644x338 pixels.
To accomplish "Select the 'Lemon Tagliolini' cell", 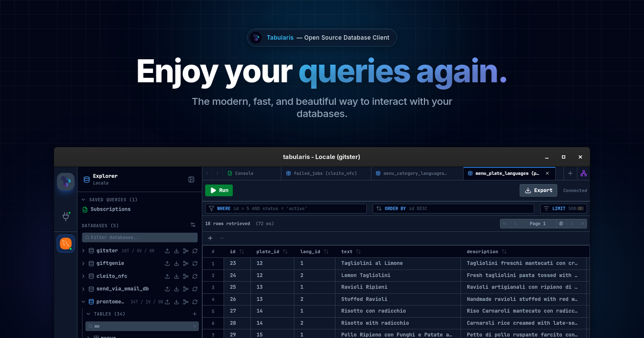I will pos(399,276).
